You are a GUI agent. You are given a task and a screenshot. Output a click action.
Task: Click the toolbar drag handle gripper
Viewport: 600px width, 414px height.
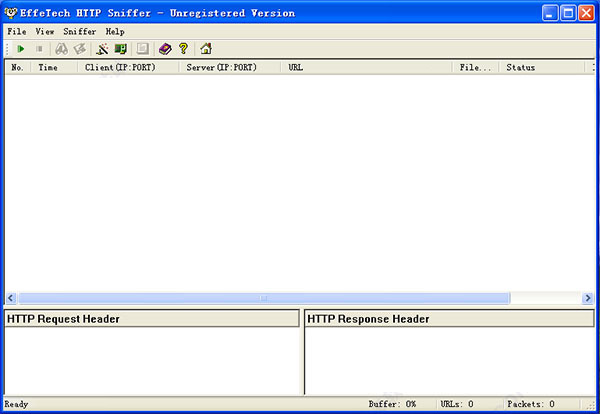(8, 49)
